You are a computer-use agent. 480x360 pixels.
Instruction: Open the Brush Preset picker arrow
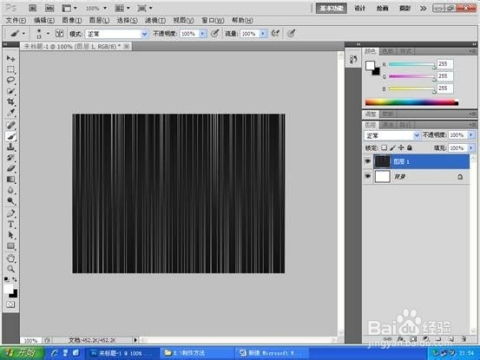coord(48,33)
